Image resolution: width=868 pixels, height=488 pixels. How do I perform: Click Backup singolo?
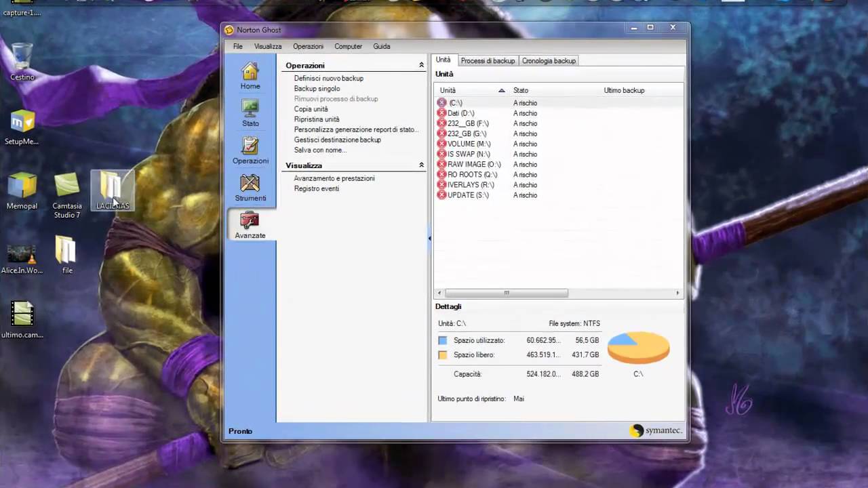[317, 89]
